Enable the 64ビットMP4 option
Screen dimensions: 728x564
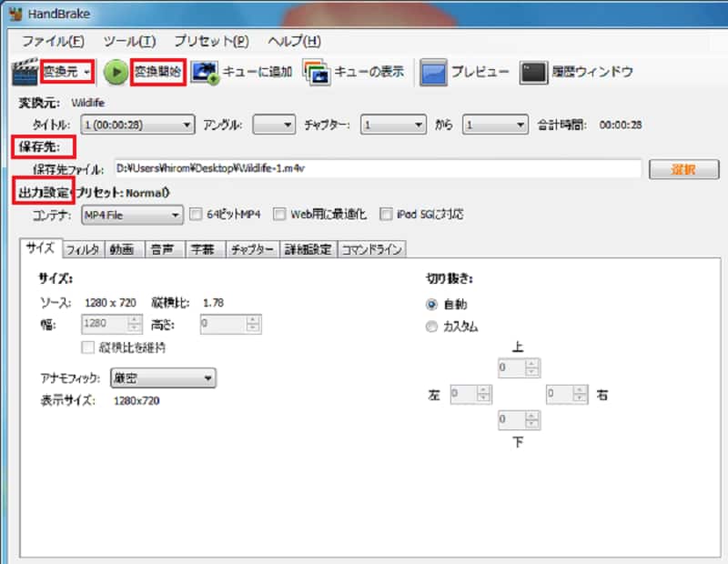196,213
